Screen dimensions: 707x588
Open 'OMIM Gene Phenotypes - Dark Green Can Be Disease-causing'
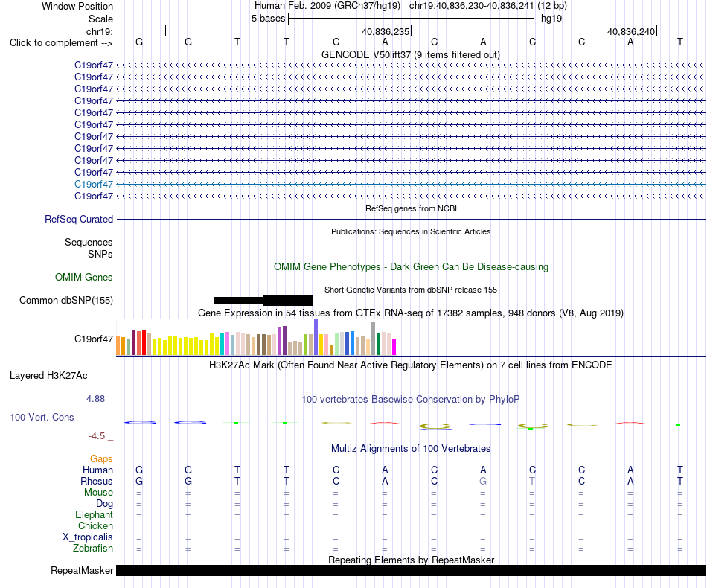pos(411,266)
